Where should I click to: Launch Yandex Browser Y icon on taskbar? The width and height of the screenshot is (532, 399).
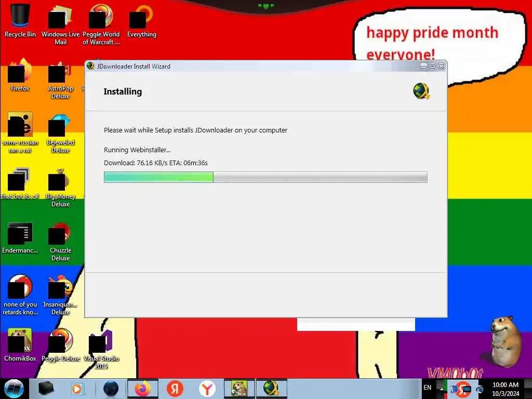(207, 389)
